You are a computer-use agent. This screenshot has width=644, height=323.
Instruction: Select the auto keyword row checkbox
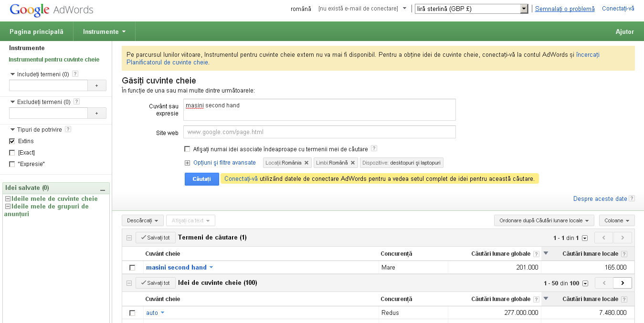(x=132, y=313)
